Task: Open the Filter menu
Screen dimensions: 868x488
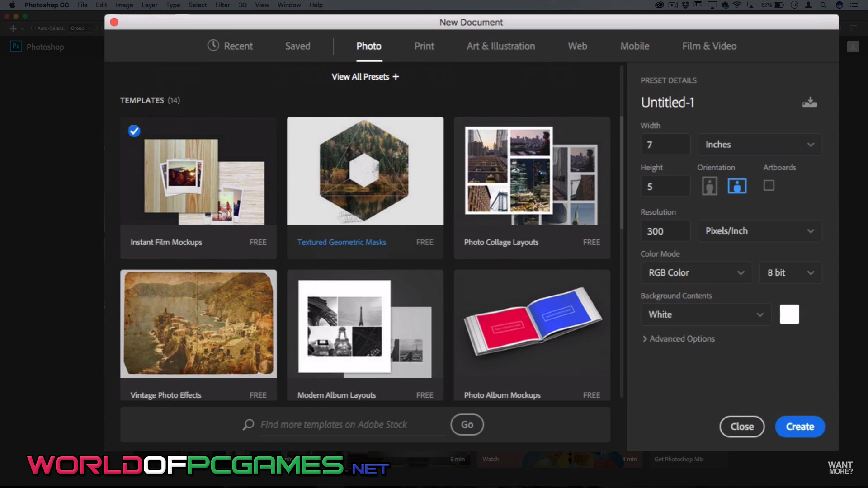Action: (222, 5)
